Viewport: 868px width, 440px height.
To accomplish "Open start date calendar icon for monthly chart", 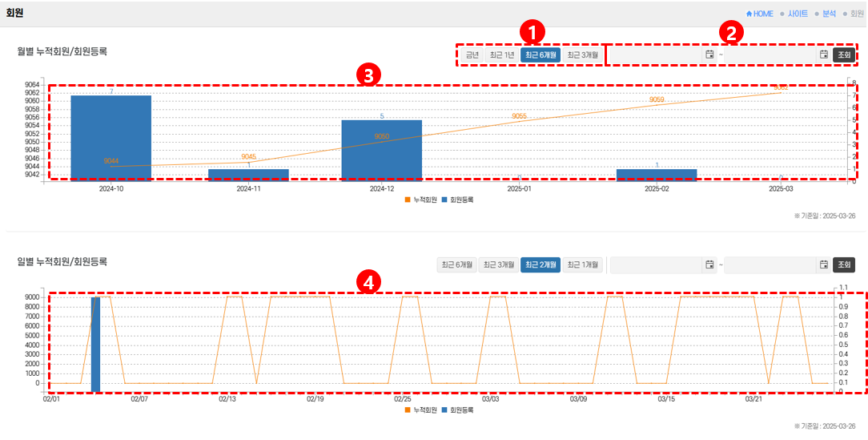I will click(x=709, y=54).
